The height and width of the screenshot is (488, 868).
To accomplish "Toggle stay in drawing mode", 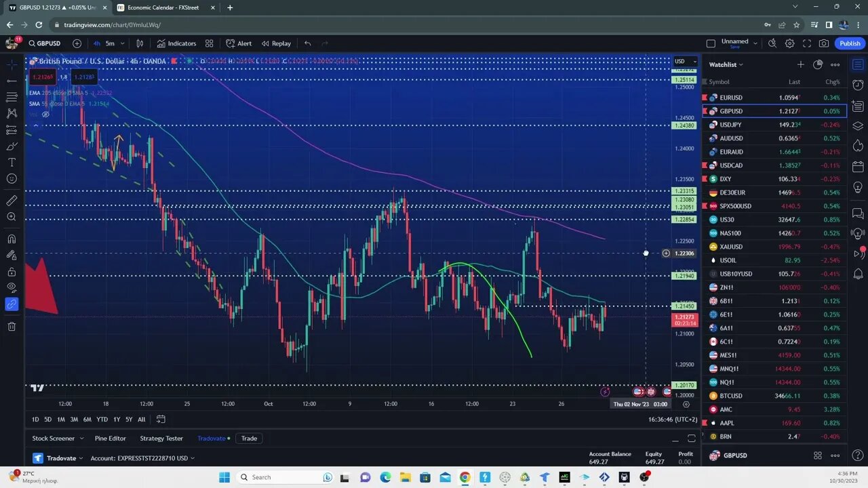I will (x=12, y=256).
